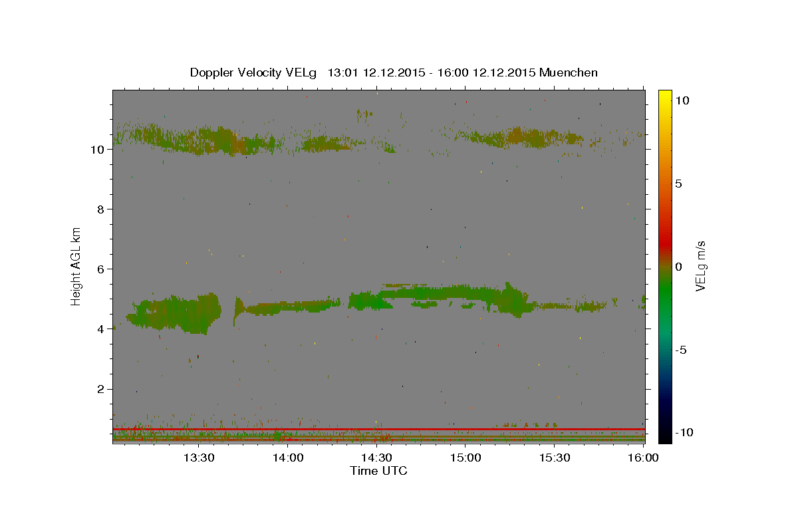Image resolution: width=798 pixels, height=532 pixels.
Task: Click the height tick label 4
Action: (x=101, y=329)
